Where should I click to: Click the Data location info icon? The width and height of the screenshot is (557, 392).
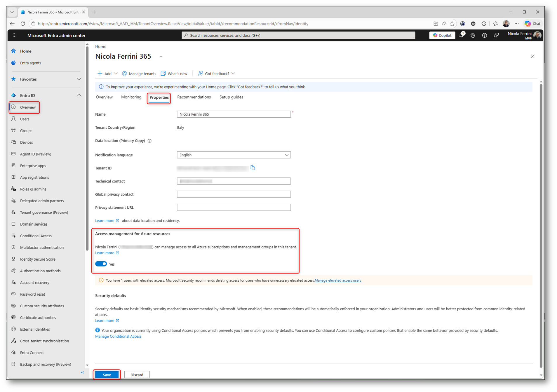[x=149, y=141]
